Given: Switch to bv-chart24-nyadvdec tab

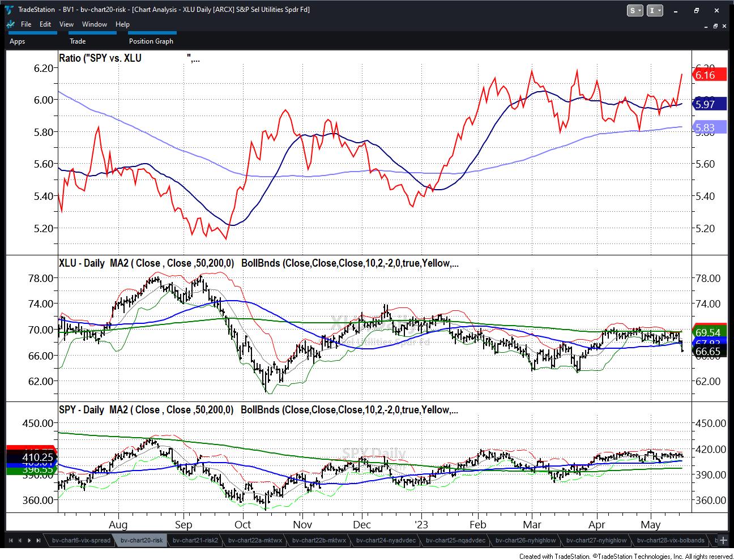Looking at the screenshot, I should 386,540.
